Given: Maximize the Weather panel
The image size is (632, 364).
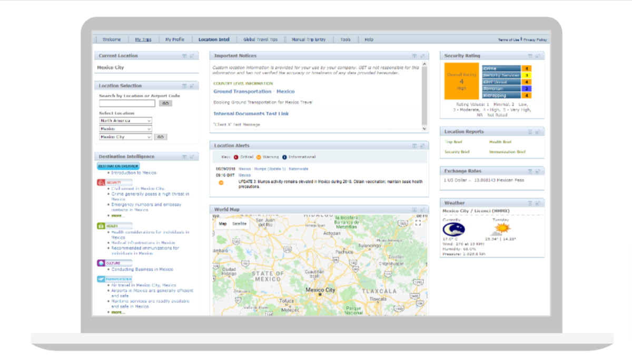Looking at the screenshot, I should (538, 203).
